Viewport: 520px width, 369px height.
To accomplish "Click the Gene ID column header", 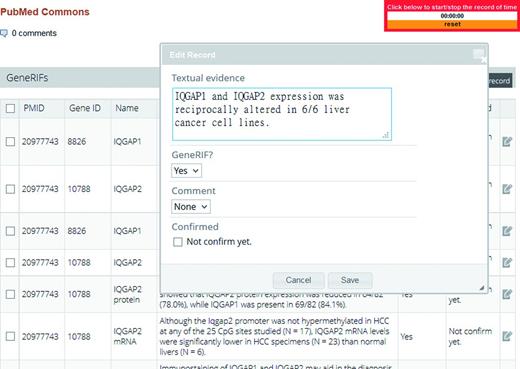I will coord(85,108).
